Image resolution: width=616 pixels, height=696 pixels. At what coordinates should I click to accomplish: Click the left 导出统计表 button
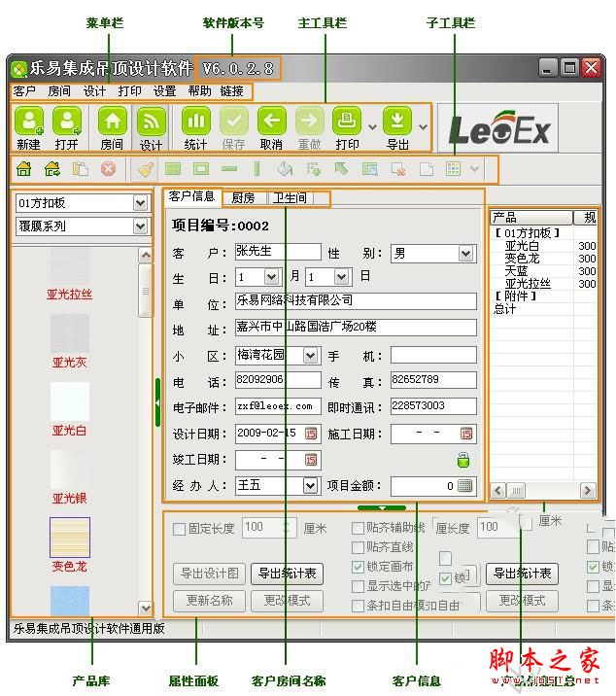point(288,574)
